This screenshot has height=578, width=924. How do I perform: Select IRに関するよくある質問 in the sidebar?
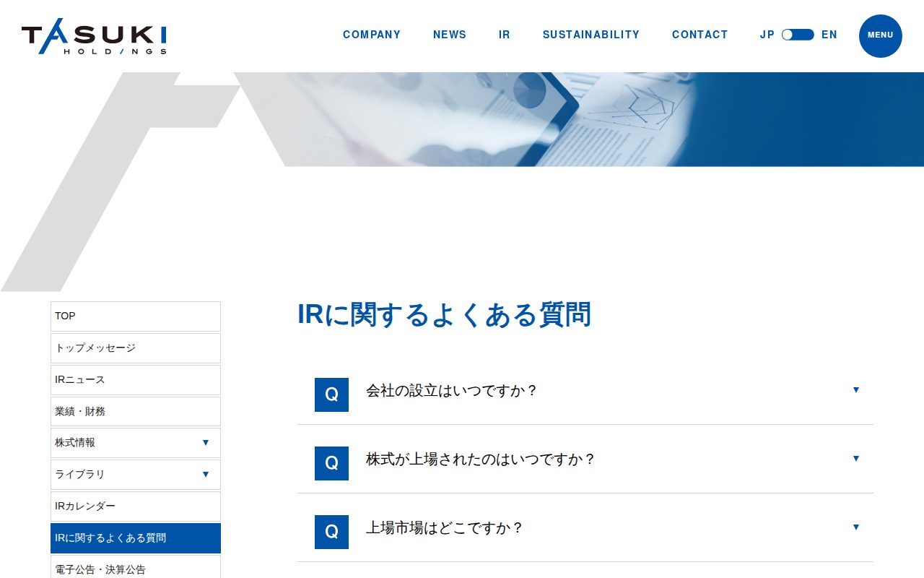136,538
